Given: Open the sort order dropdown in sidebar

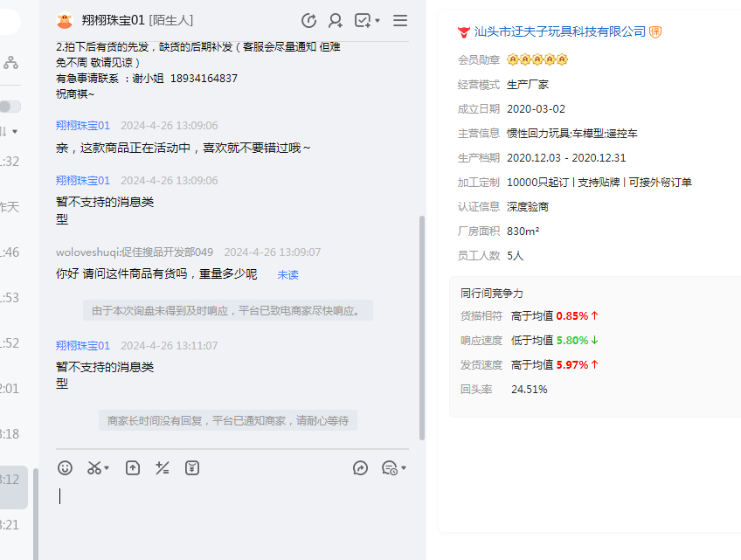Looking at the screenshot, I should click(9, 131).
